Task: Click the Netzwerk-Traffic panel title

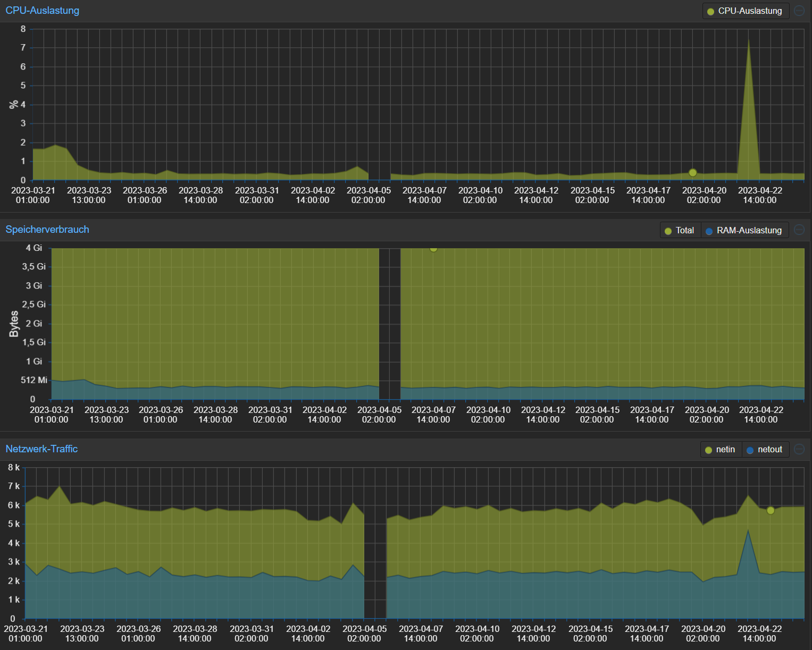Action: [41, 449]
